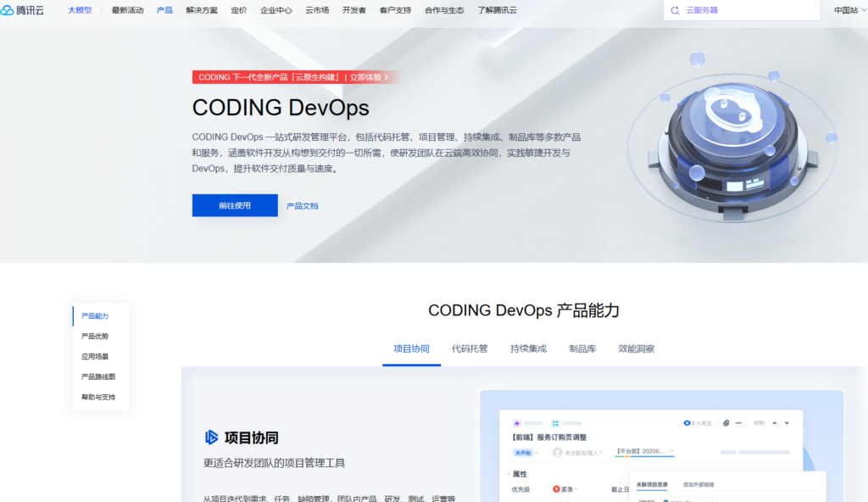Click the red CODING 云原生构建 promo banner

tap(294, 77)
